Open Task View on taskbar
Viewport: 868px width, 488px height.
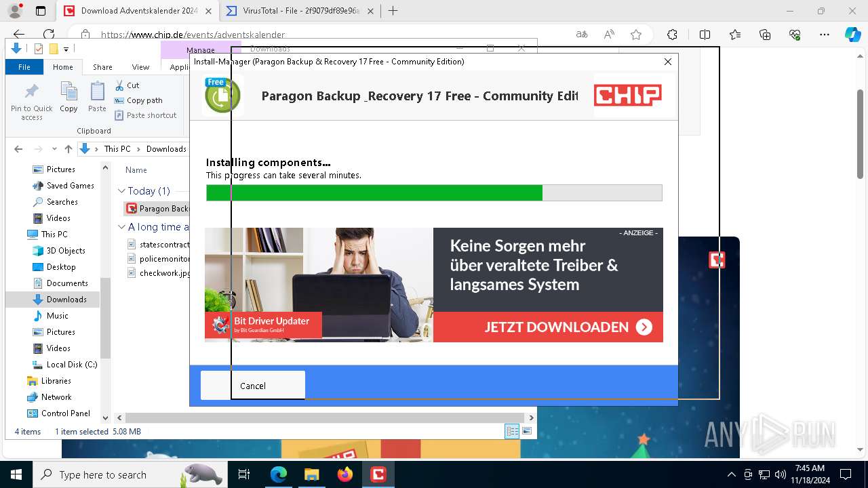point(244,474)
